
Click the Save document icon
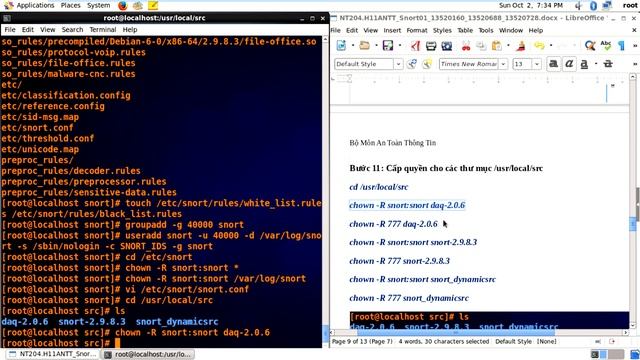(388, 45)
